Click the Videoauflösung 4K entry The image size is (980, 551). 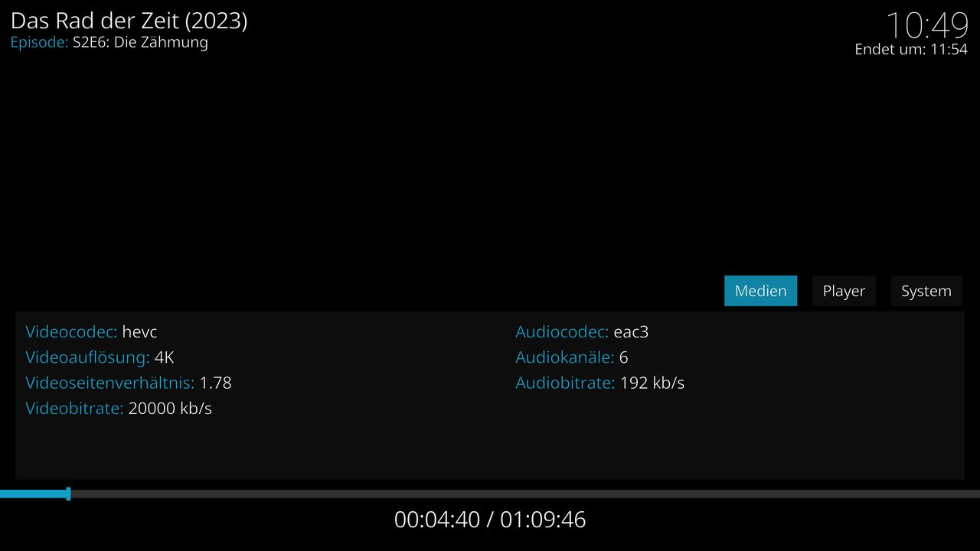click(100, 357)
